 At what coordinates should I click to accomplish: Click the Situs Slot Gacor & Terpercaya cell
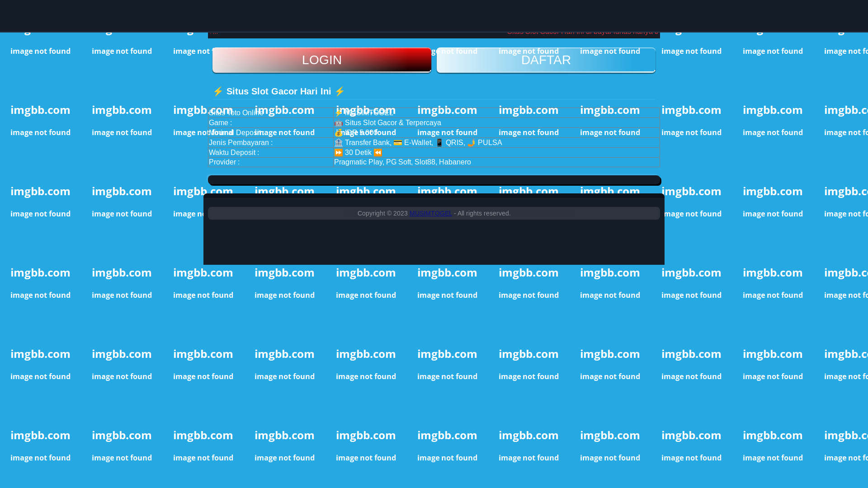(496, 122)
